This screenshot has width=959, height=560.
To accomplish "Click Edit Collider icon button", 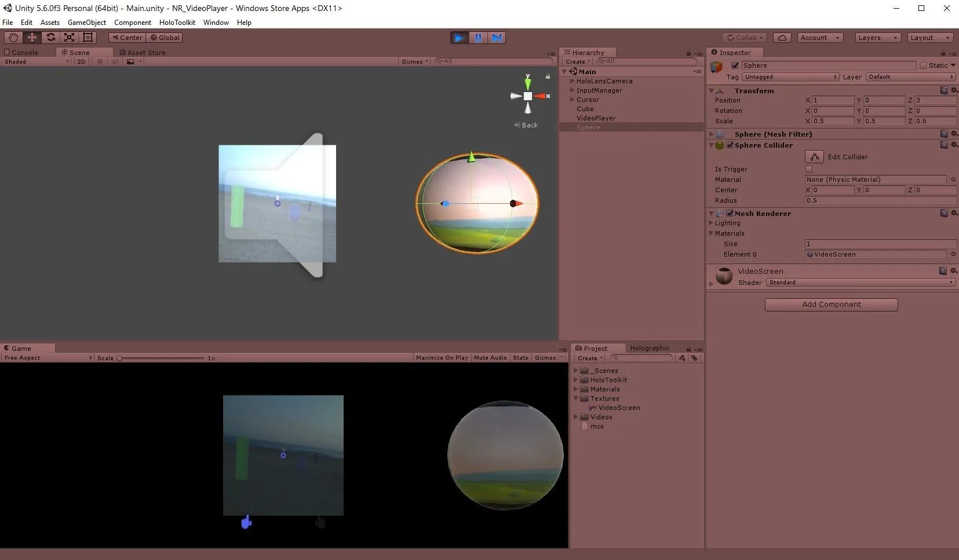I will click(x=814, y=157).
